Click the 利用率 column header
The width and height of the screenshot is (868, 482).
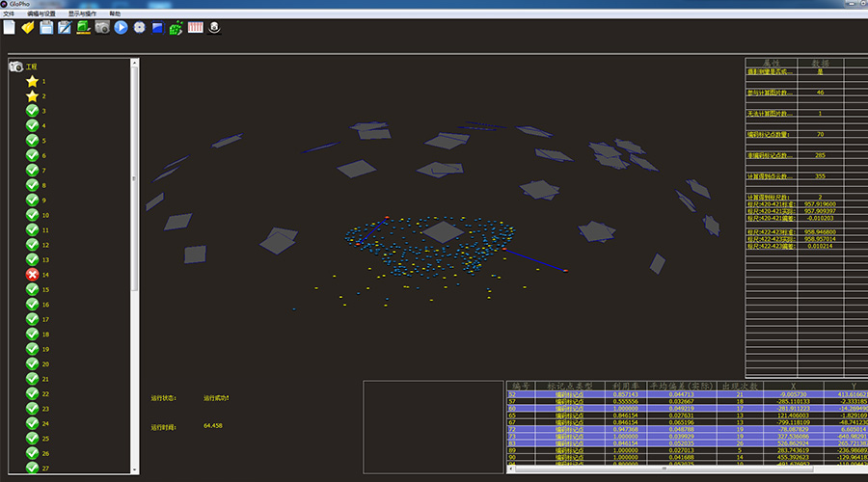(618, 386)
